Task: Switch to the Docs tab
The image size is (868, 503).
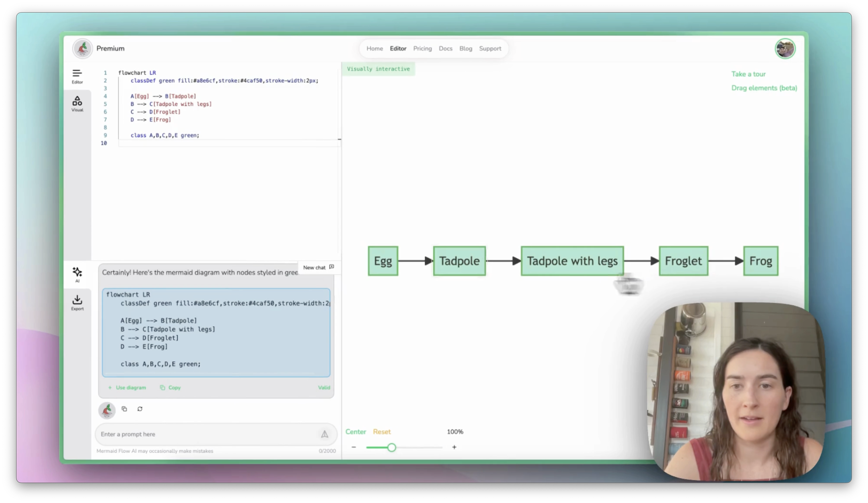Action: [445, 49]
